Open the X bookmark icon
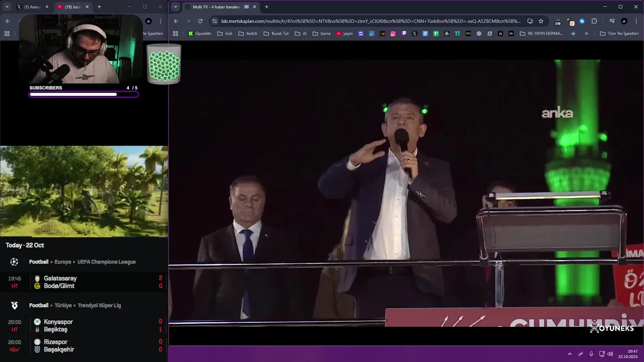The image size is (644, 362). 415,34
